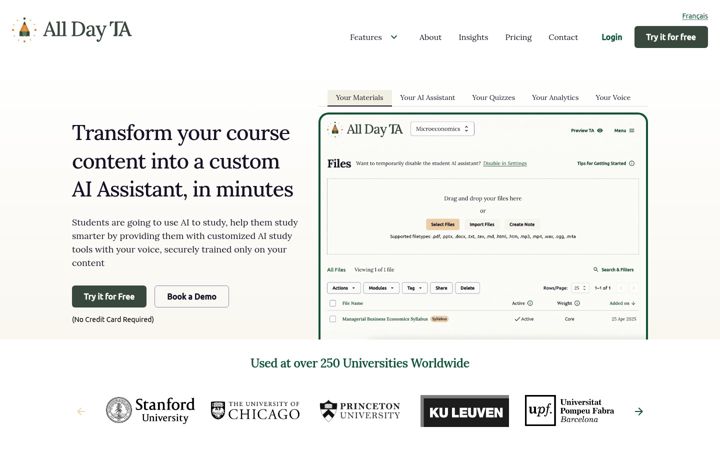The image size is (720, 450).
Task: Open the hamburger Menu icon in preview
Action: pyautogui.click(x=632, y=130)
